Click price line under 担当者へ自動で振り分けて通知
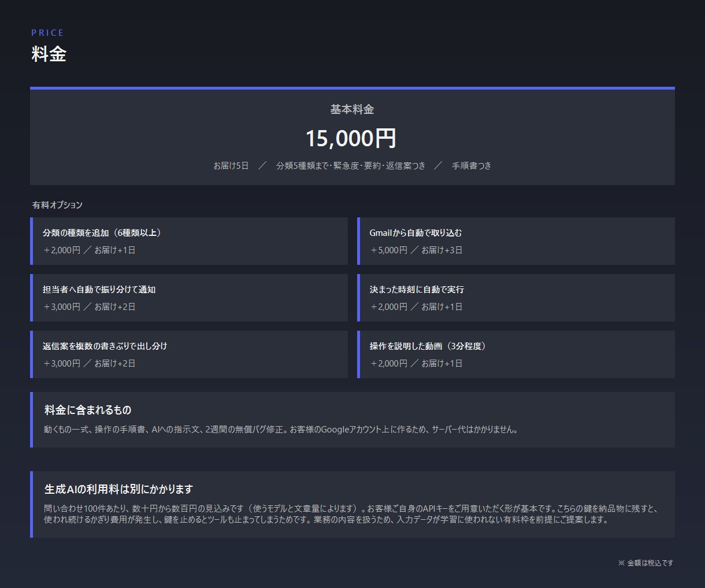The image size is (705, 588). [x=89, y=307]
